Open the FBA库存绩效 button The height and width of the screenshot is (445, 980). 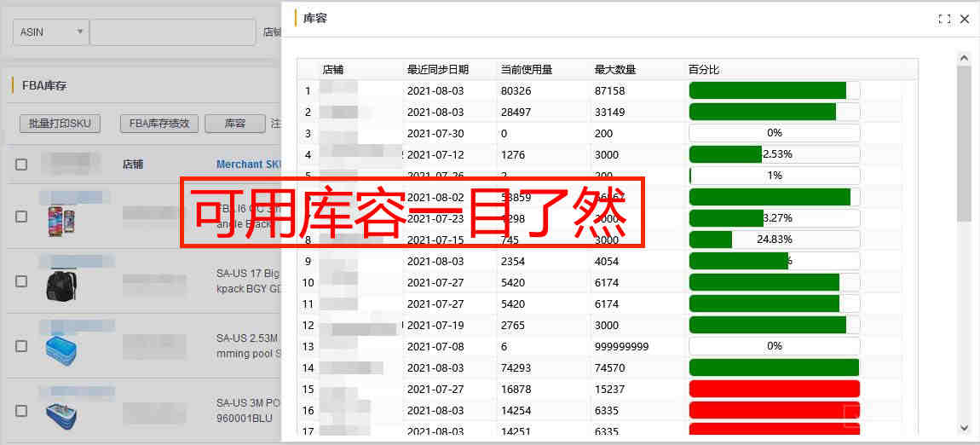[x=159, y=124]
